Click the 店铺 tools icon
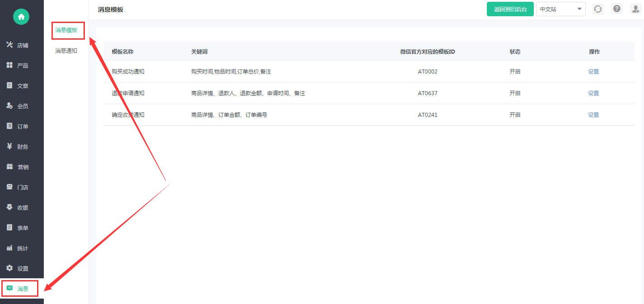The width and height of the screenshot is (644, 304). 9,45
